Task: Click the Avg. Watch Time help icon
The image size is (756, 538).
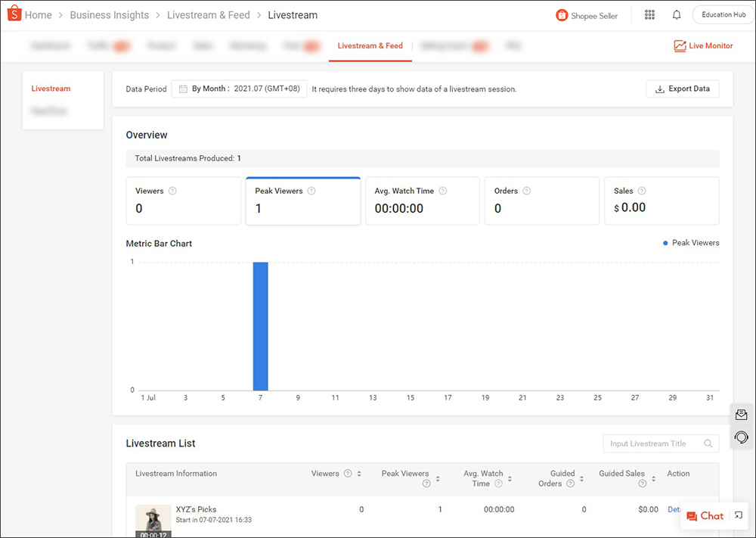Action: point(443,191)
